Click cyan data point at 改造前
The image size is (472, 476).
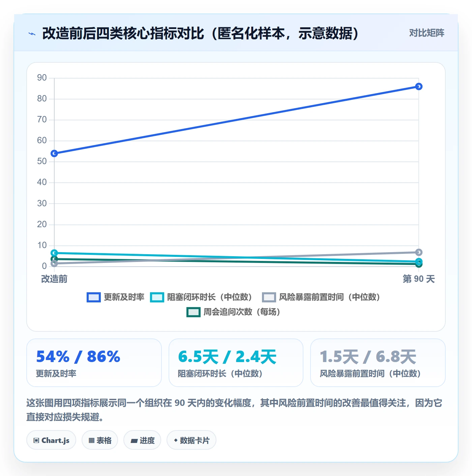click(54, 253)
